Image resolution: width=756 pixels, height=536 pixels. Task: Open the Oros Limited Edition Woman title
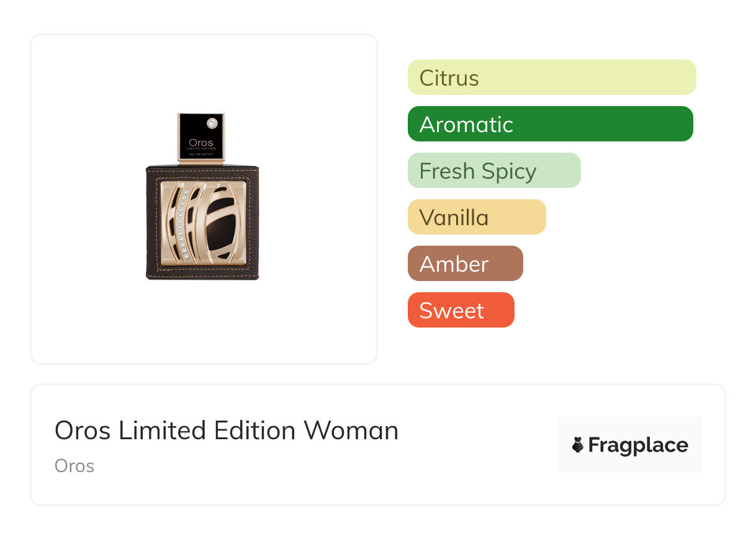227,431
